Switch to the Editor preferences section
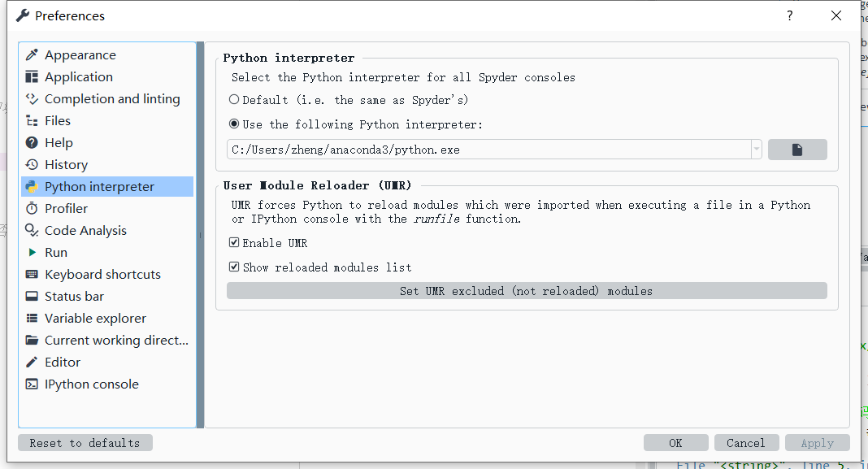The height and width of the screenshot is (469, 868). click(33, 362)
